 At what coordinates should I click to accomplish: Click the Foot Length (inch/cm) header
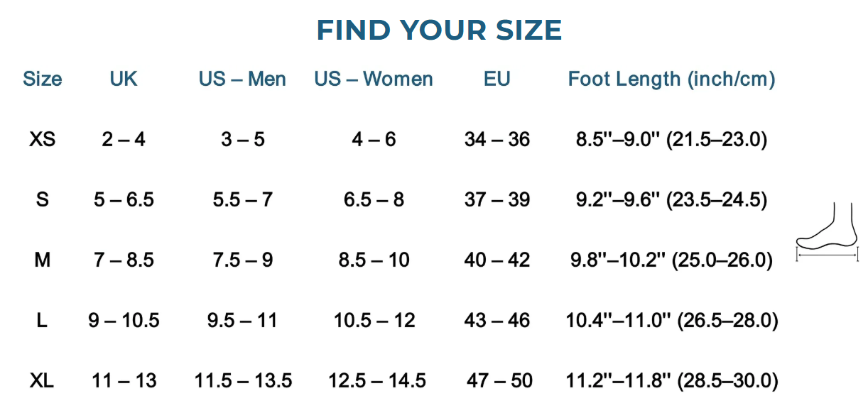coord(671,79)
